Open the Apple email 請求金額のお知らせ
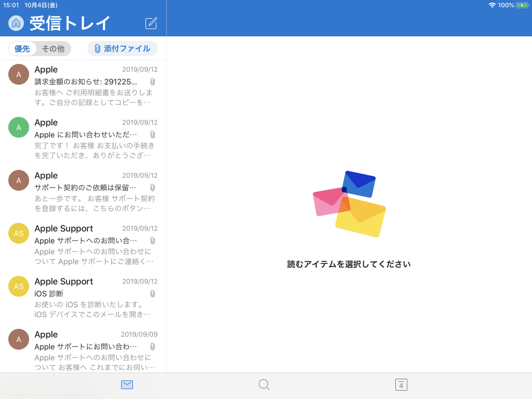This screenshot has width=532, height=399. [x=83, y=87]
